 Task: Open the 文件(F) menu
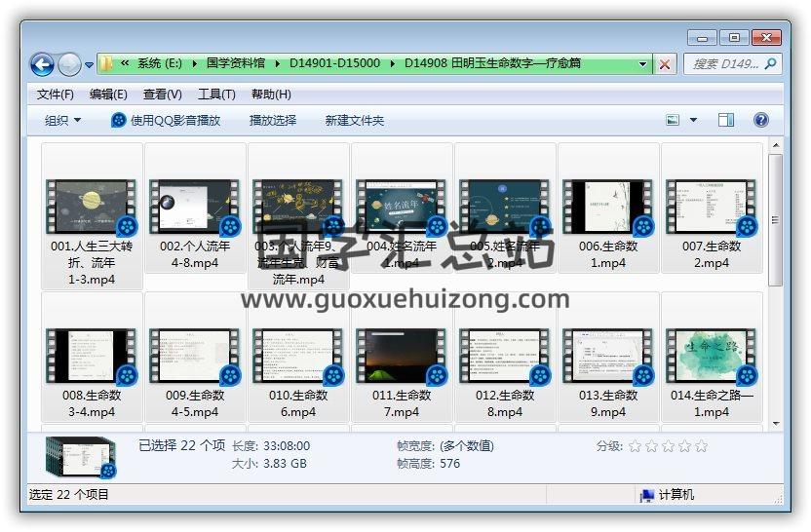pyautogui.click(x=56, y=95)
